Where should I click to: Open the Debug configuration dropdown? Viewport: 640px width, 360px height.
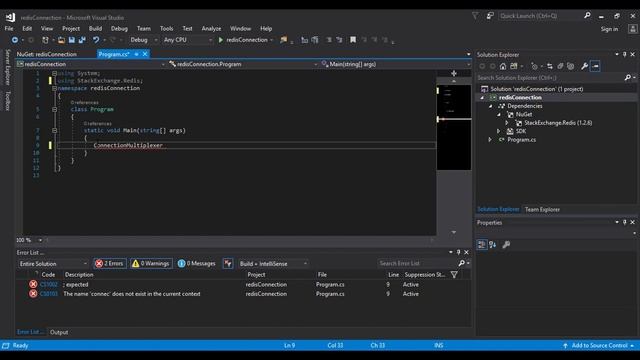click(144, 40)
